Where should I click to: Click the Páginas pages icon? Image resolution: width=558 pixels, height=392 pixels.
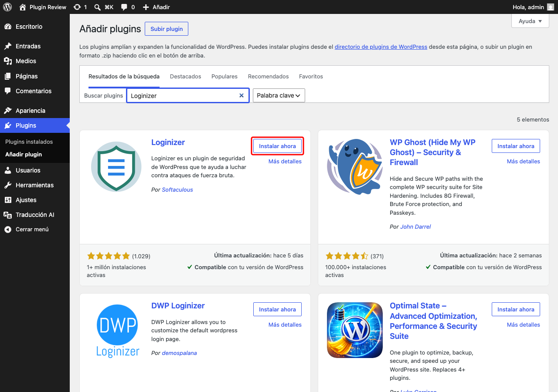click(x=8, y=76)
